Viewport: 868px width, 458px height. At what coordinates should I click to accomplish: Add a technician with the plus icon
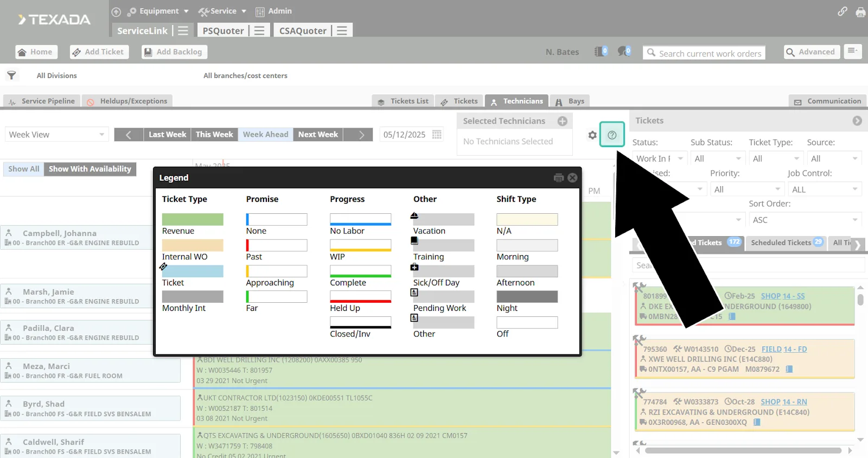[563, 121]
